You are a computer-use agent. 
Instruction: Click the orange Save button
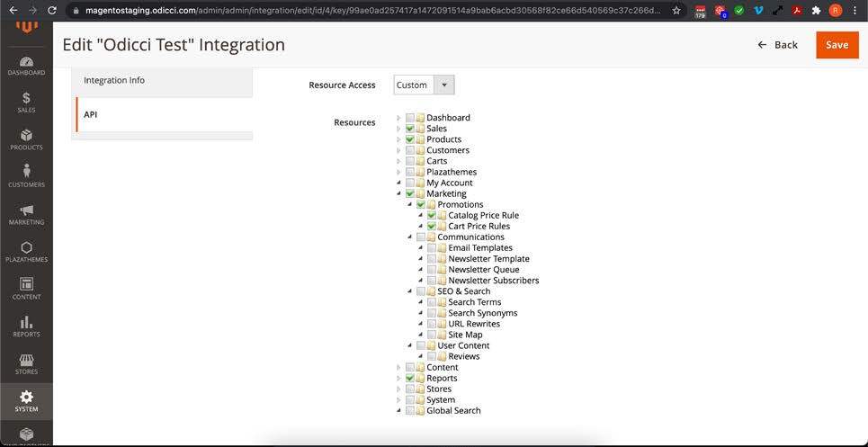point(837,45)
